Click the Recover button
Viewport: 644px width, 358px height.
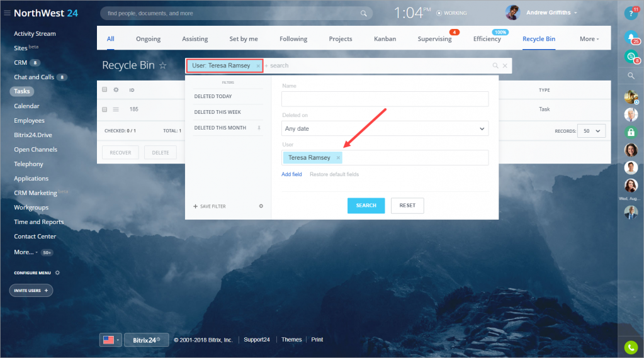click(x=120, y=153)
